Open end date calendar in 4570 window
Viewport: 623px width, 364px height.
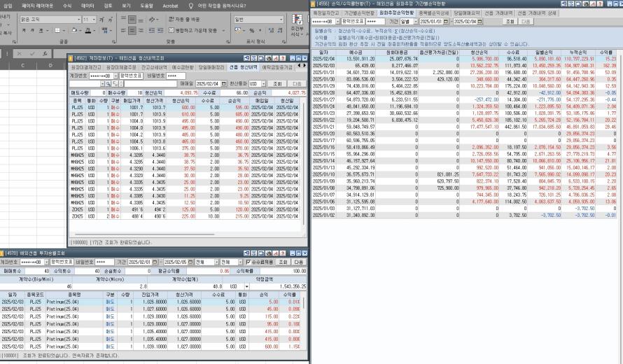pos(190,262)
